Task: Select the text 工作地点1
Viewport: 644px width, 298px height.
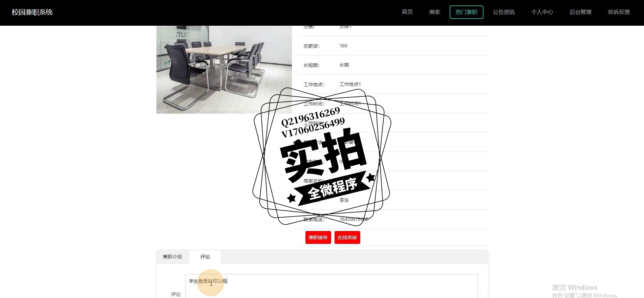Action: [350, 84]
